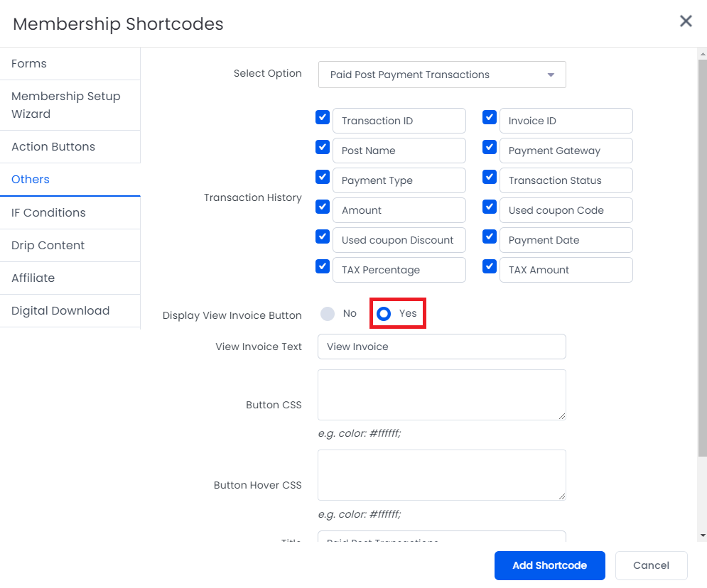Click the scrollbar down arrow
This screenshot has height=588, width=707.
(x=703, y=535)
